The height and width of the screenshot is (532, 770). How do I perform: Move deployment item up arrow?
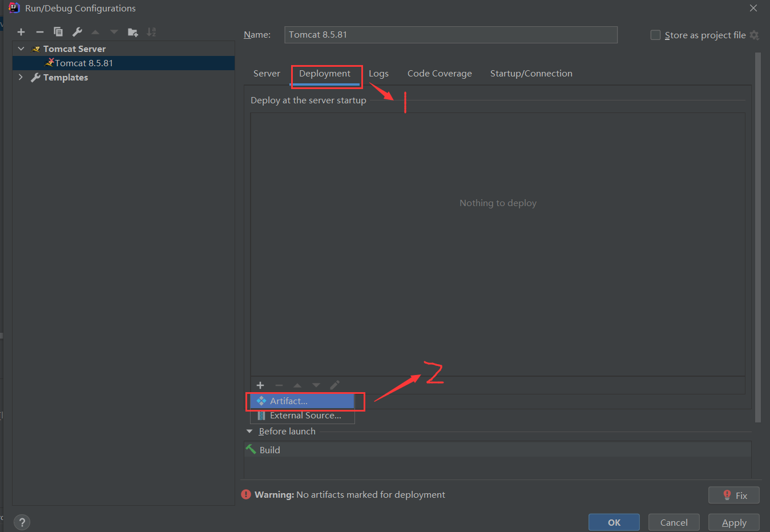pos(297,385)
